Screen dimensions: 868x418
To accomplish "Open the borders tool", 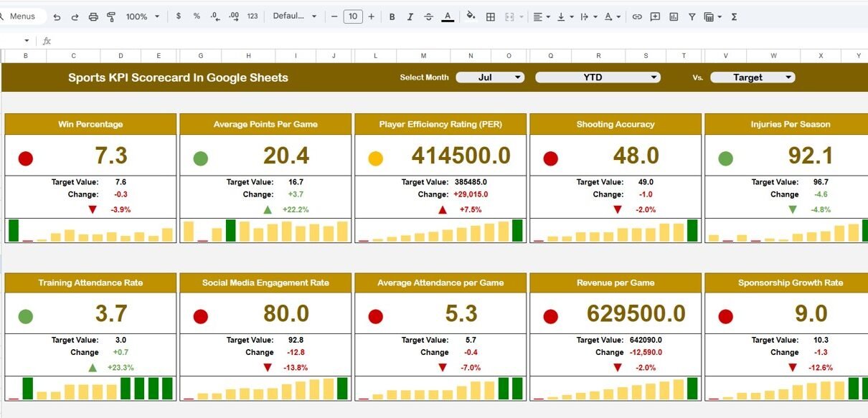I will [x=491, y=16].
